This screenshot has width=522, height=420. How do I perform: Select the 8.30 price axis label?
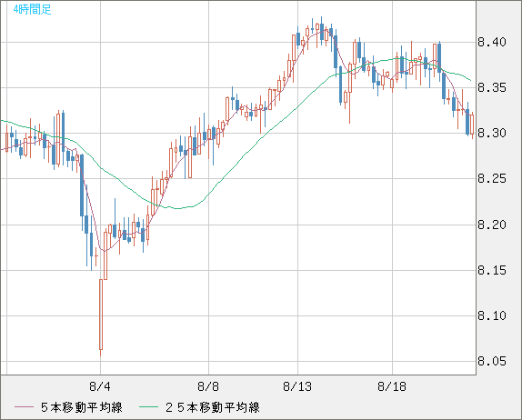[492, 133]
